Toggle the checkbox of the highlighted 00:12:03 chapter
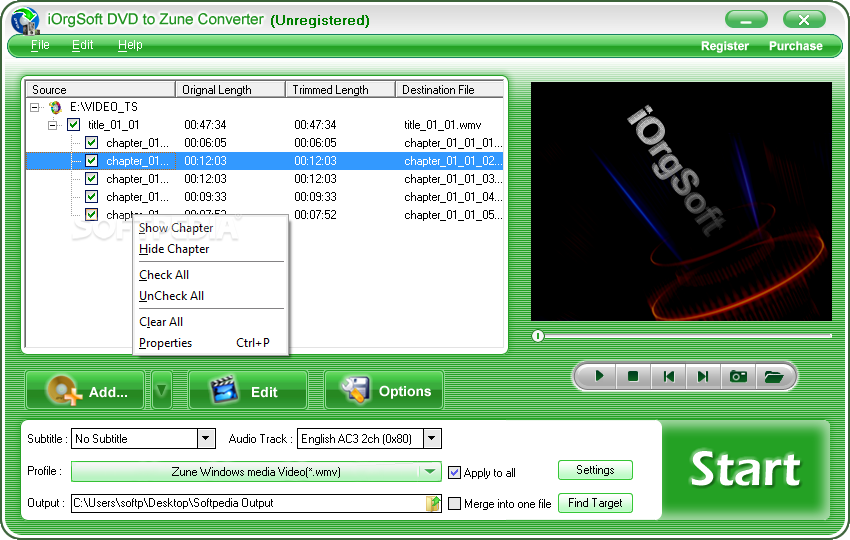The width and height of the screenshot is (850, 540). coord(92,160)
